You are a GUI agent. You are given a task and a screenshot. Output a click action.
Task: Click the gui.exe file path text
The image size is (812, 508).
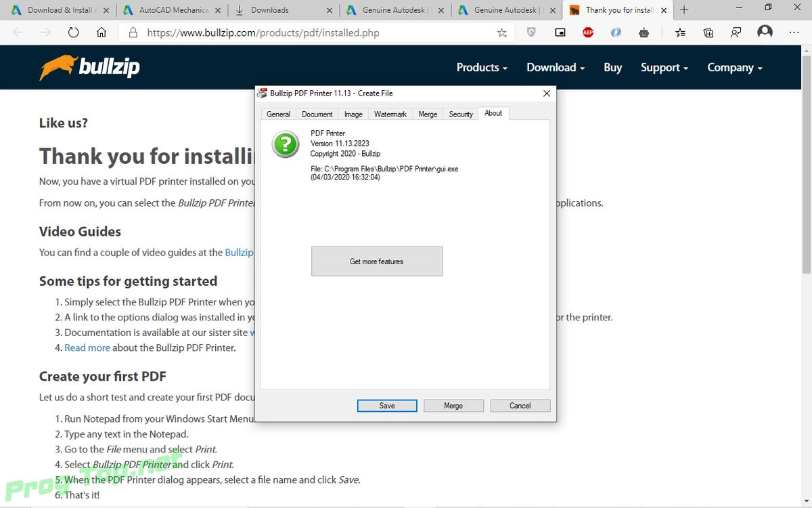click(x=384, y=169)
